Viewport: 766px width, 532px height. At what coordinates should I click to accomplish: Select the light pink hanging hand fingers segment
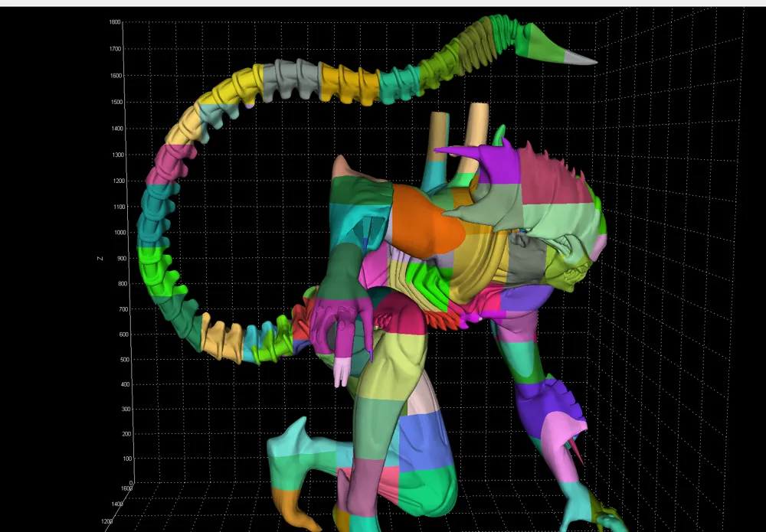tap(342, 371)
